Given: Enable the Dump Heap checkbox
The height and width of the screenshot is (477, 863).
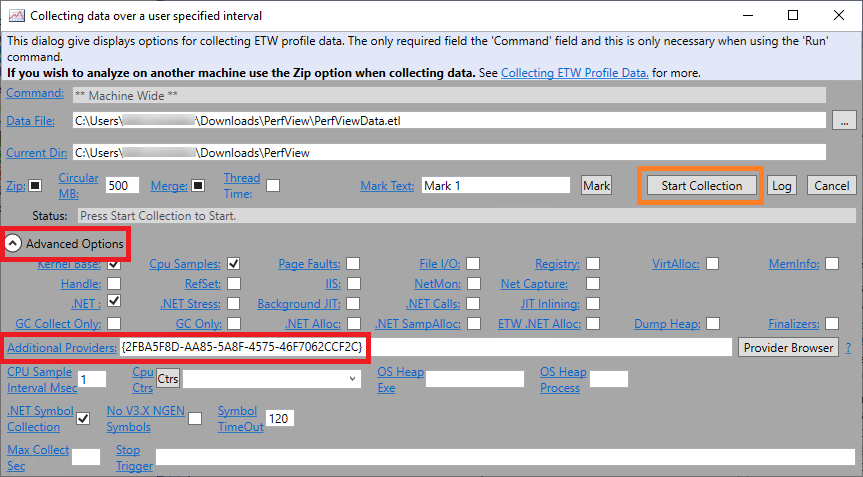Looking at the screenshot, I should pos(713,324).
